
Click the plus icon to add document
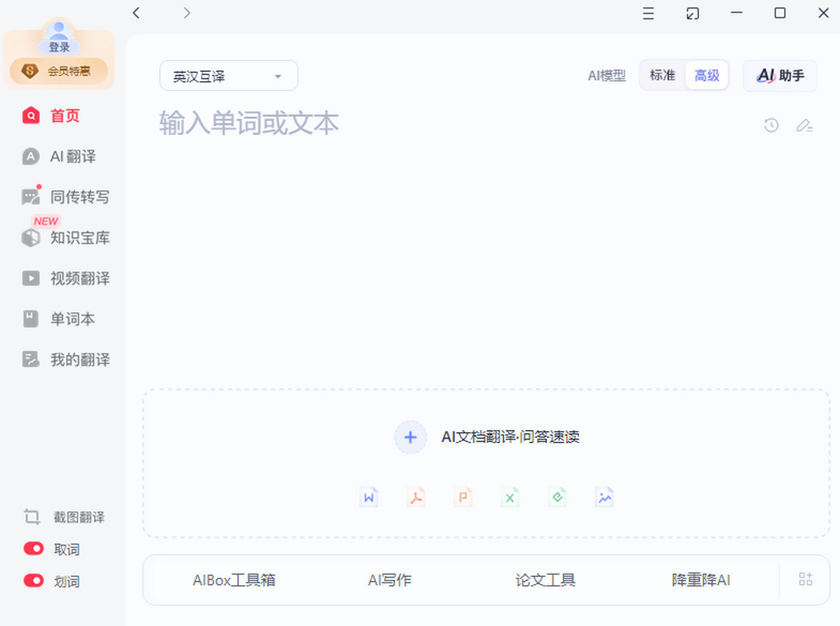(x=410, y=438)
